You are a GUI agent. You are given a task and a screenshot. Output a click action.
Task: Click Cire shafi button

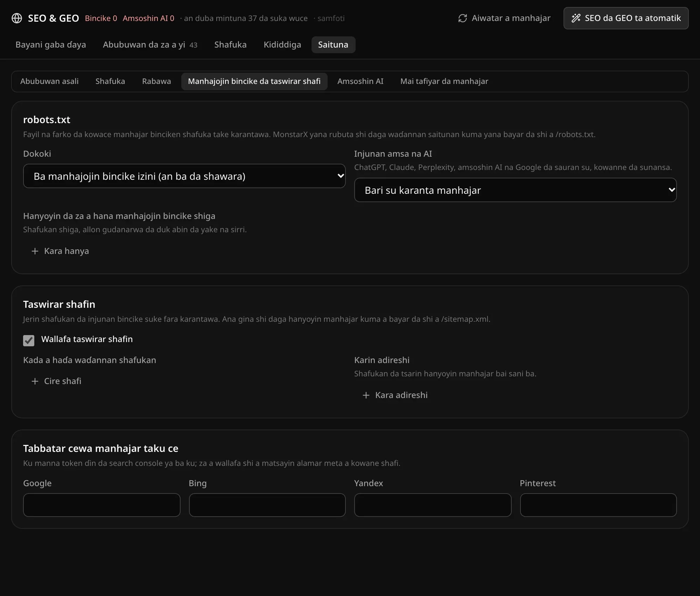56,381
